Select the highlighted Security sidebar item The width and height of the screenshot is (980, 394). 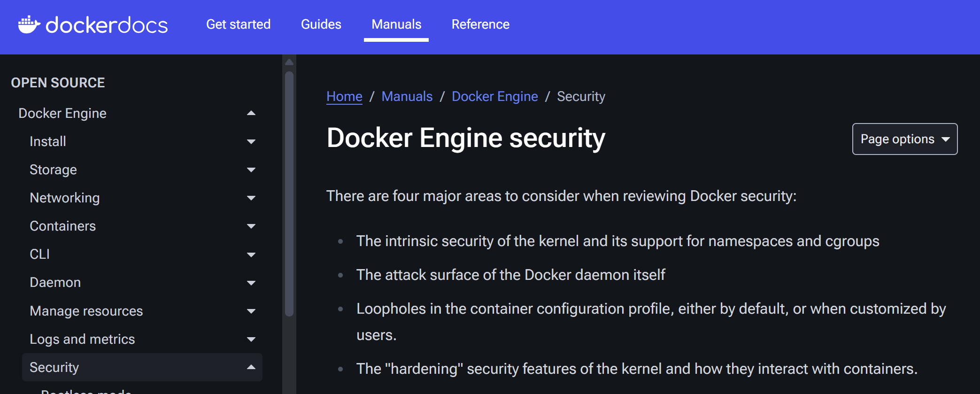(x=142, y=367)
